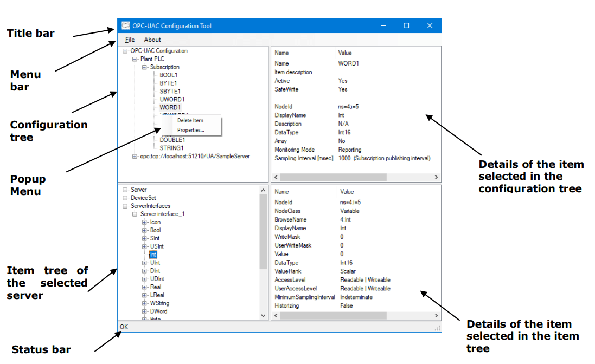
Task: Expand the DInt node
Action: tap(144, 271)
